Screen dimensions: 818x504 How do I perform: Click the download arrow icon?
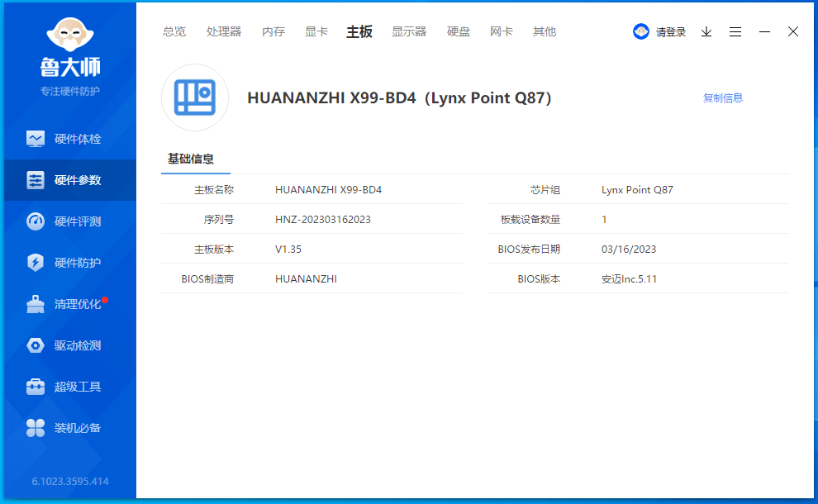tap(706, 32)
